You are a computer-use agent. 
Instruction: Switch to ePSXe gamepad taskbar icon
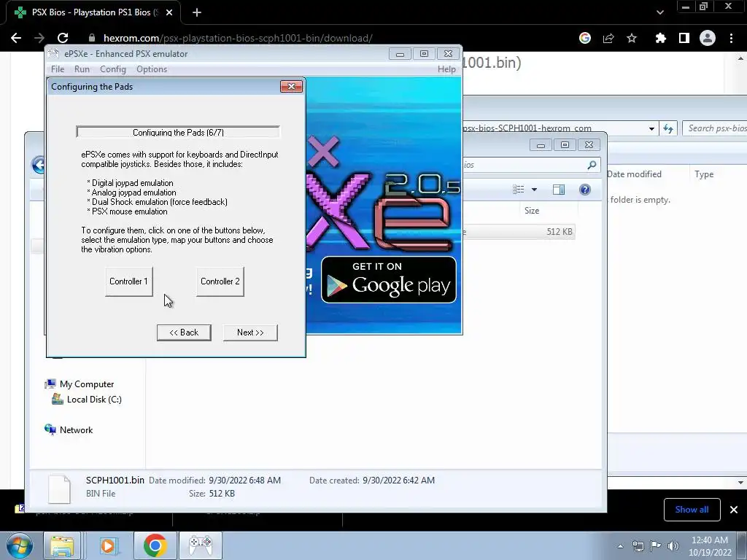(201, 545)
